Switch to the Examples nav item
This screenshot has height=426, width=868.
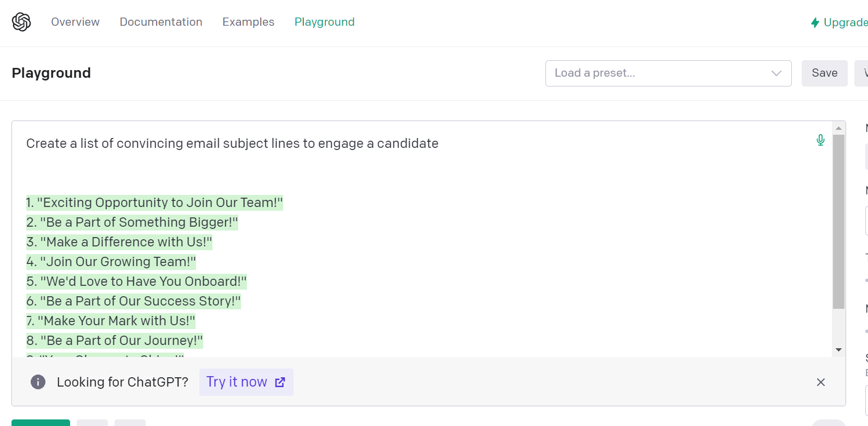pyautogui.click(x=248, y=22)
